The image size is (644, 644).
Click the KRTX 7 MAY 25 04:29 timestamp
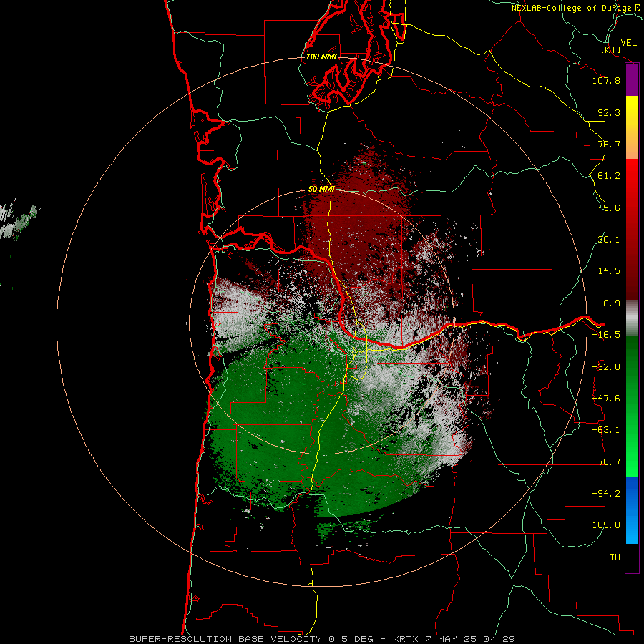point(454,639)
